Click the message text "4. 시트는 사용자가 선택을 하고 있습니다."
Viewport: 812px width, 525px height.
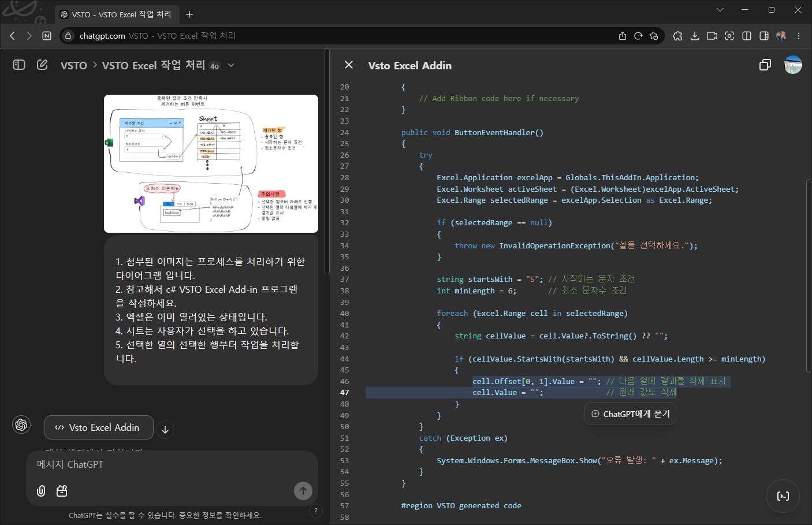pos(202,331)
